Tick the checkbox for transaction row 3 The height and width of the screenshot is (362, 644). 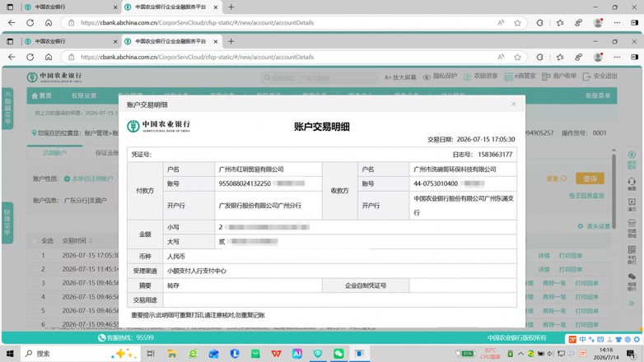coord(35,283)
